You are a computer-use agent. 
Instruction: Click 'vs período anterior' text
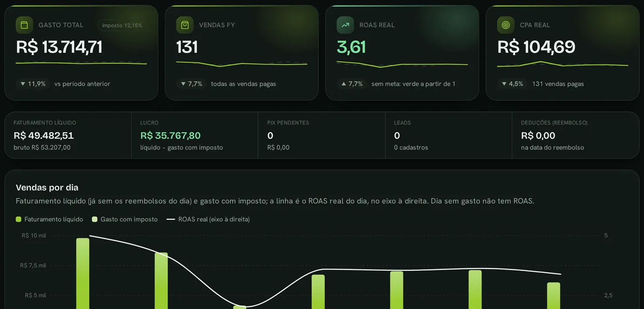point(82,84)
